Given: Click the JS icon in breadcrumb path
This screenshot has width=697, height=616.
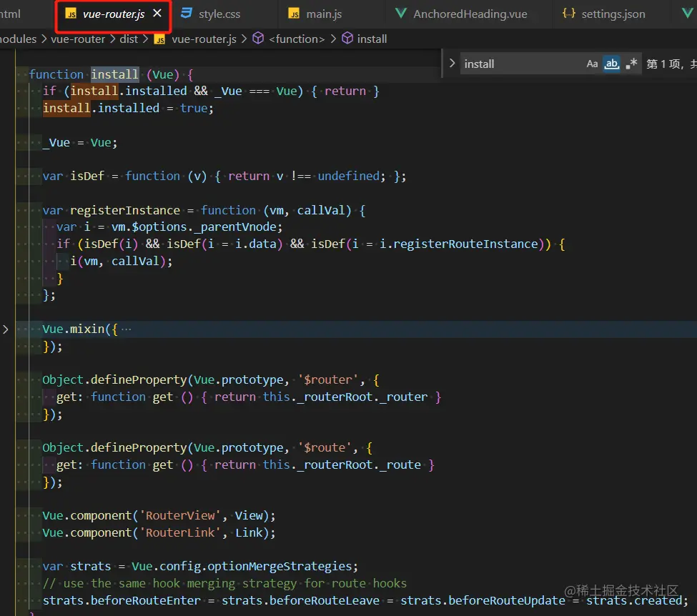Looking at the screenshot, I should point(159,39).
